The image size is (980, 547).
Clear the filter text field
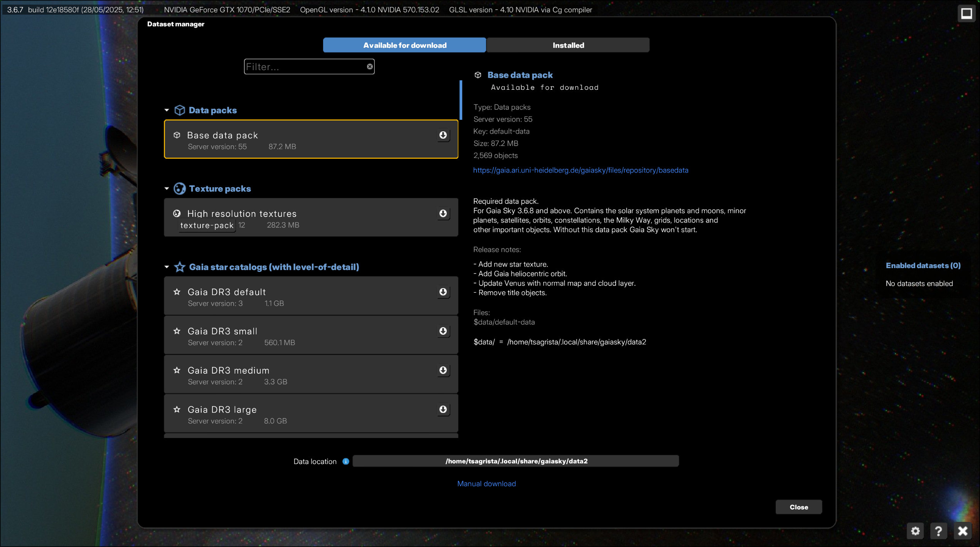coord(369,67)
